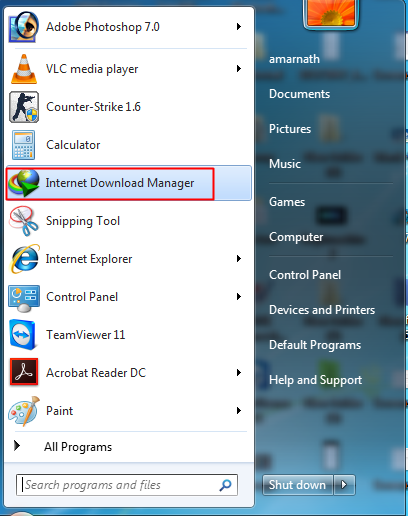The width and height of the screenshot is (408, 516).
Task: Open Documents from the right pane
Action: pos(299,94)
